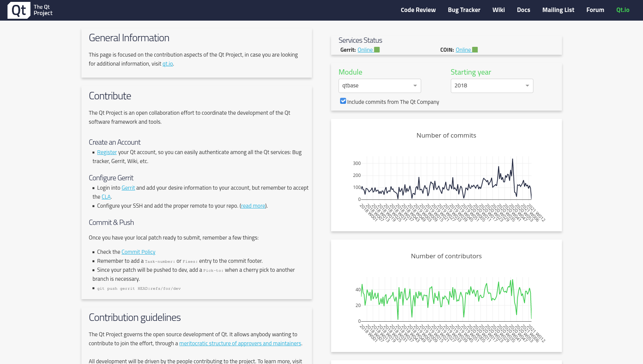
Task: Expand the qtbase selector arrow
Action: [x=415, y=85]
